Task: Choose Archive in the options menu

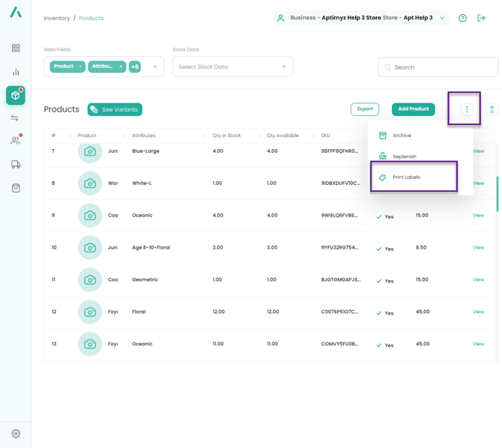Action: [402, 136]
